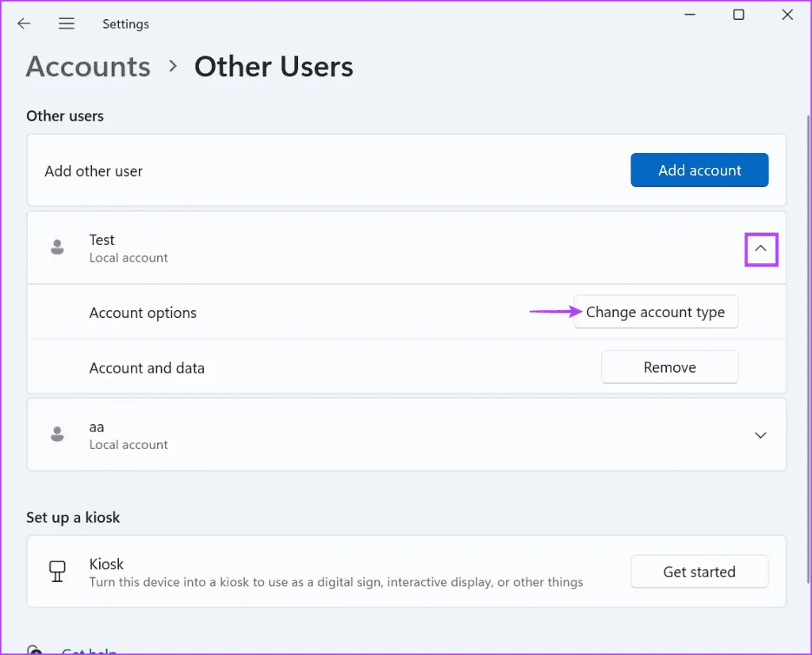Screen dimensions: 812x655
Task: Click the back arrow in Settings
Action: [24, 24]
